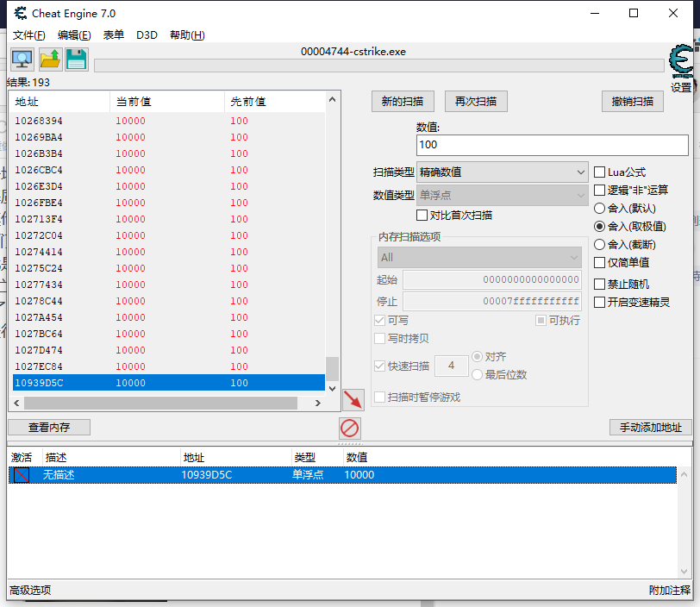Click results horizontal scroll left arrow
700x607 pixels.
tap(16, 403)
